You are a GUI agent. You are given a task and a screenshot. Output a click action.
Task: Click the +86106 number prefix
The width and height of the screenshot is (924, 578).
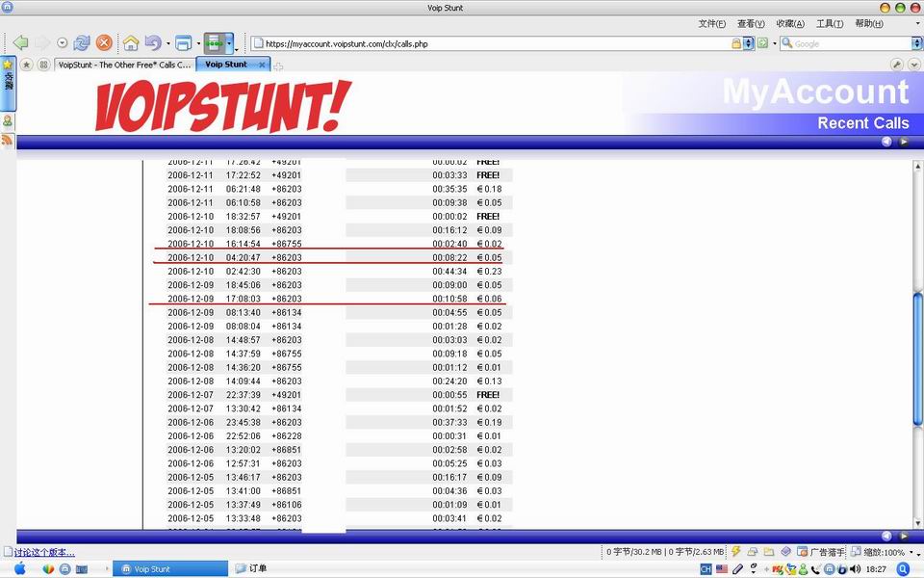tap(287, 505)
